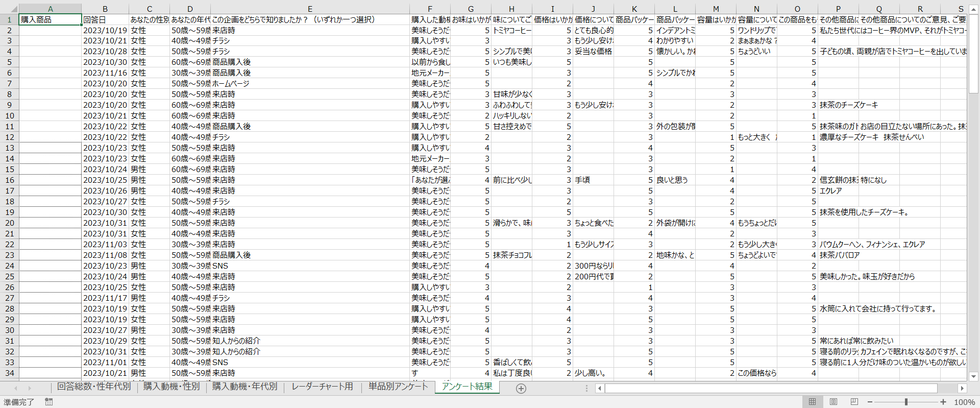Select row 12 header

(9, 137)
